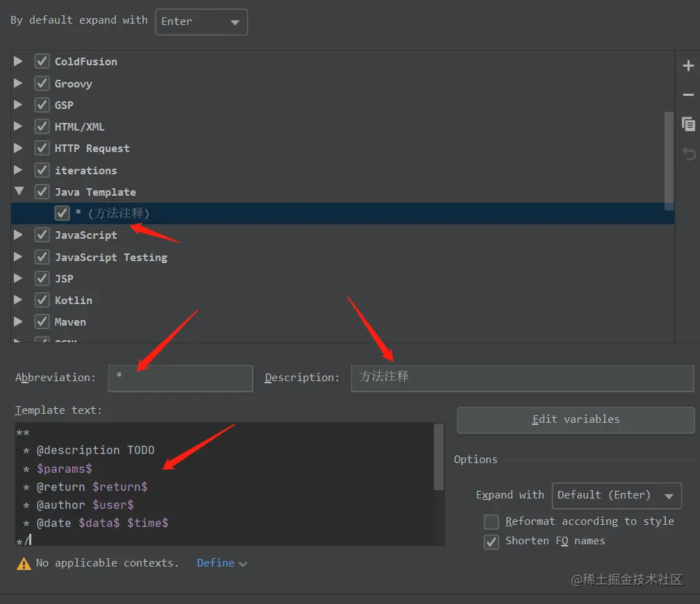Expand the HTML/XML tree node
700x604 pixels.
coord(18,126)
